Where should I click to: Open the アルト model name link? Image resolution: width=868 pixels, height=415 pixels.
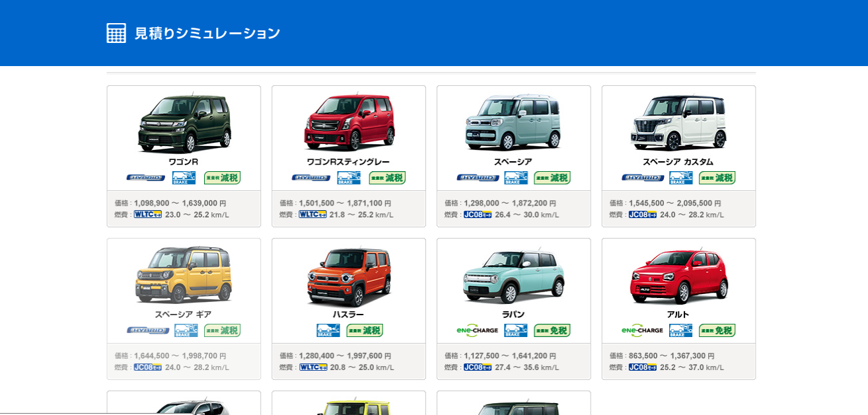click(678, 315)
